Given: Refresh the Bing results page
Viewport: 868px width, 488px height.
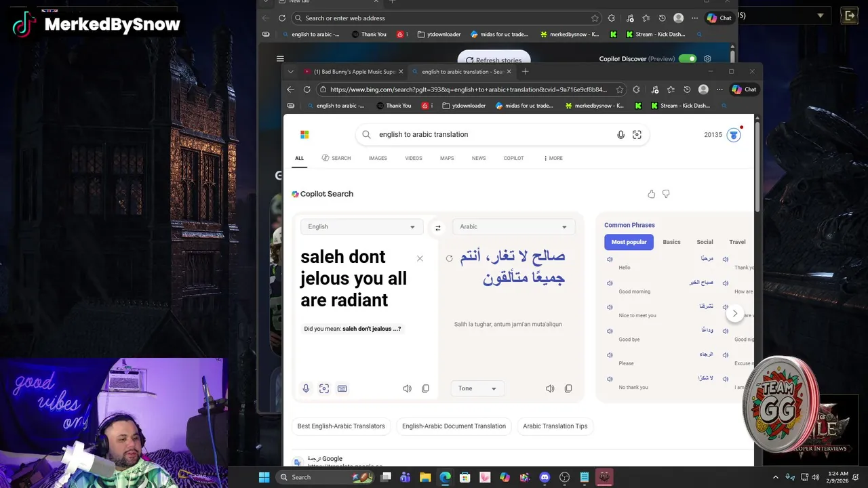Looking at the screenshot, I should (307, 89).
